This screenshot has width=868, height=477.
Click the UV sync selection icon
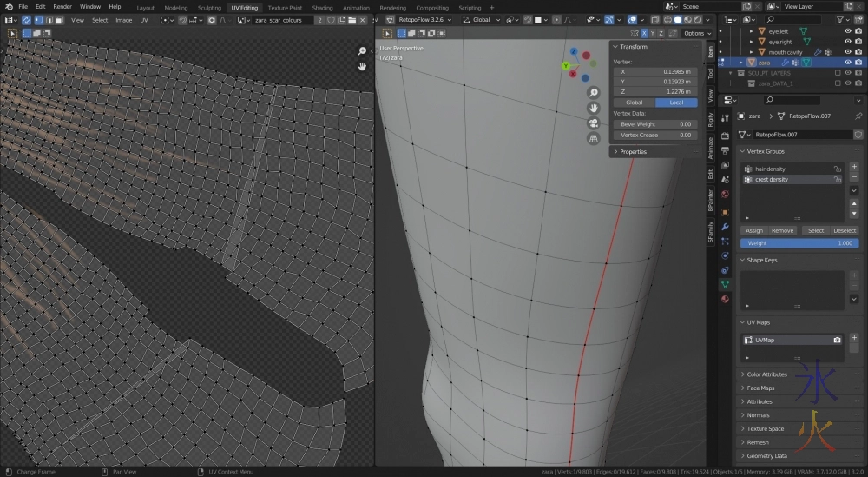click(x=27, y=19)
